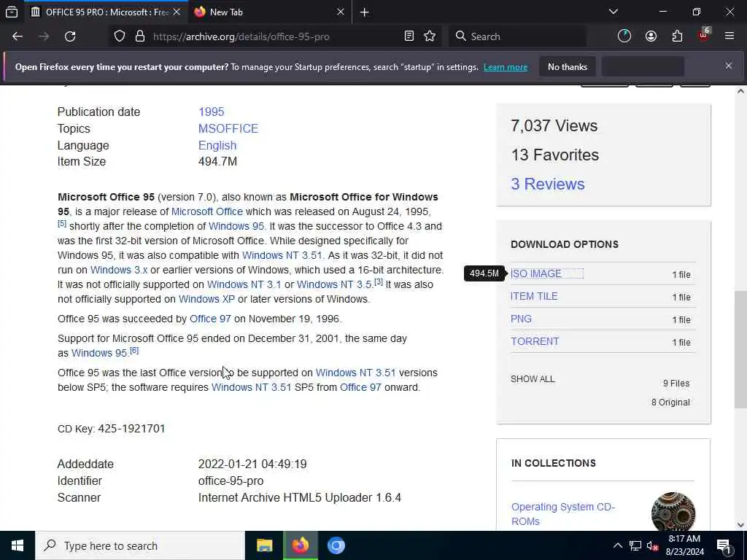Open the extensions puzzle icon
The height and width of the screenshot is (560, 747).
pyautogui.click(x=677, y=36)
